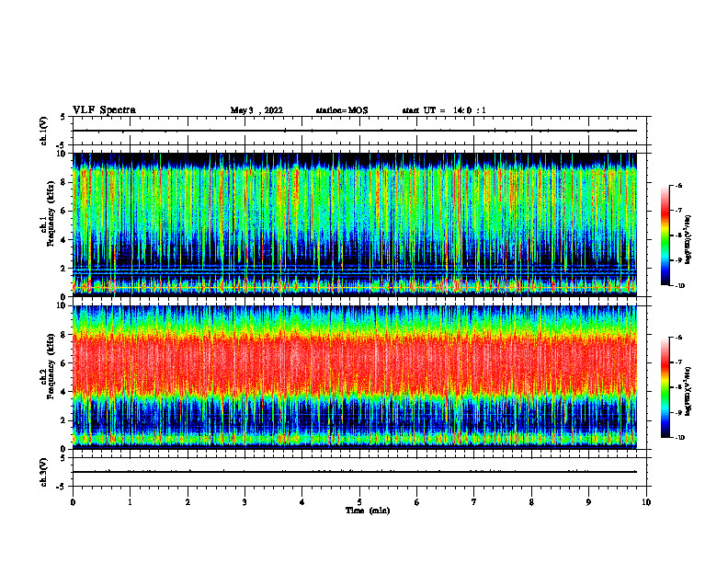The height and width of the screenshot is (563, 728).
Task: Click the "5" tick on the time axis
Action: (359, 502)
